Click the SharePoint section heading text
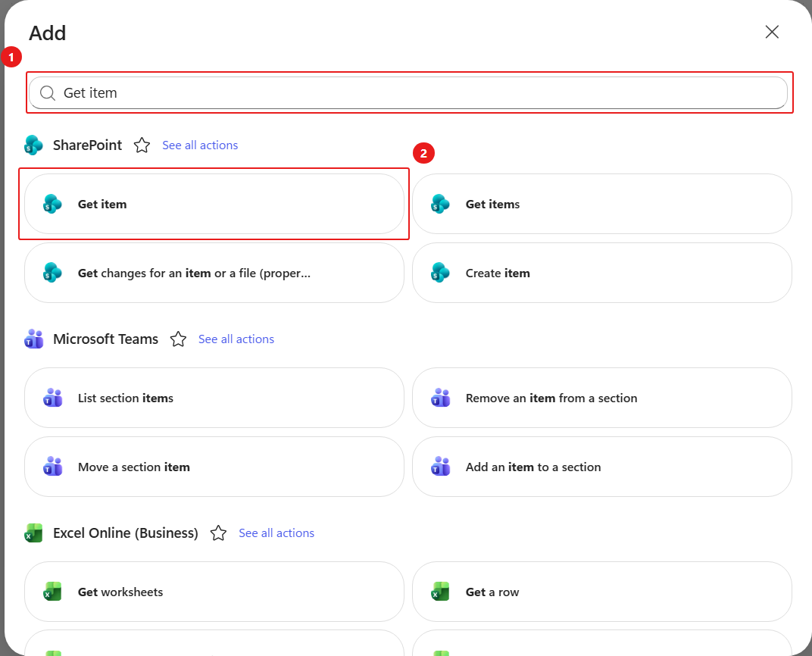Image resolution: width=812 pixels, height=656 pixels. pos(88,145)
